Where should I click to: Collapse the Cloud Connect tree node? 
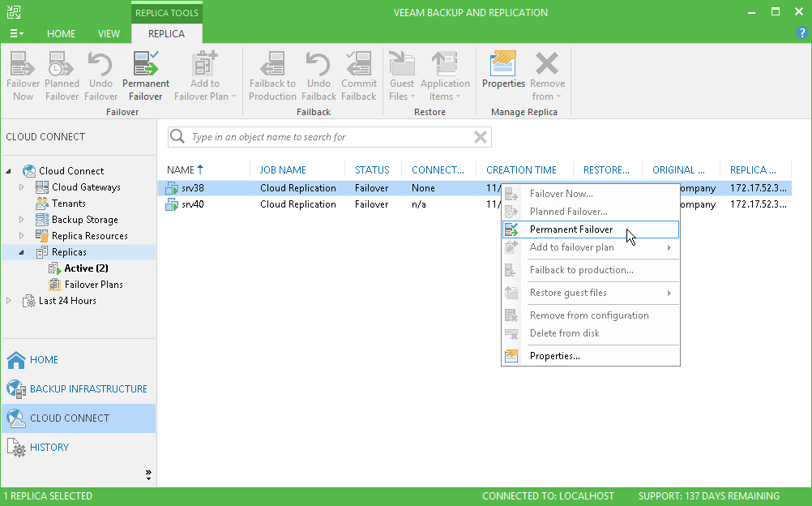[x=9, y=171]
